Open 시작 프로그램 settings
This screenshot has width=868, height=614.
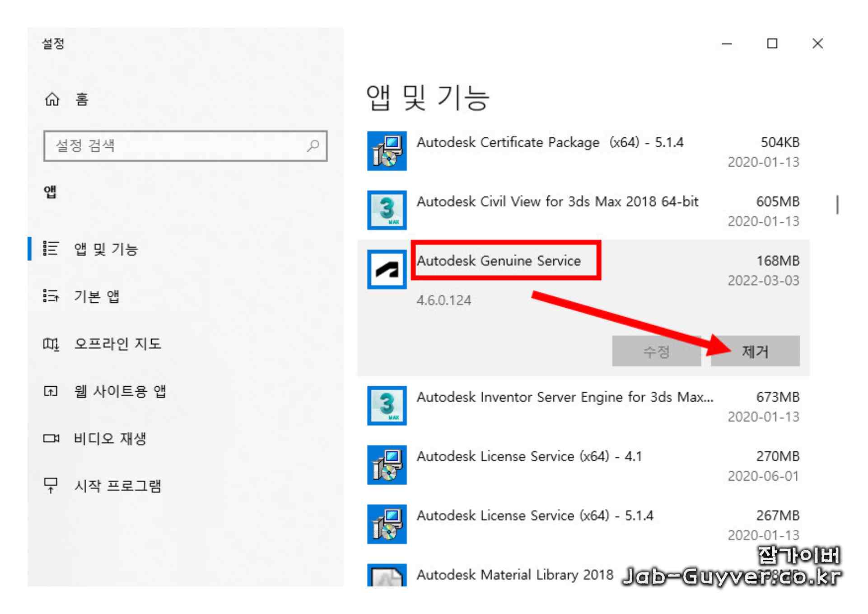tap(117, 486)
